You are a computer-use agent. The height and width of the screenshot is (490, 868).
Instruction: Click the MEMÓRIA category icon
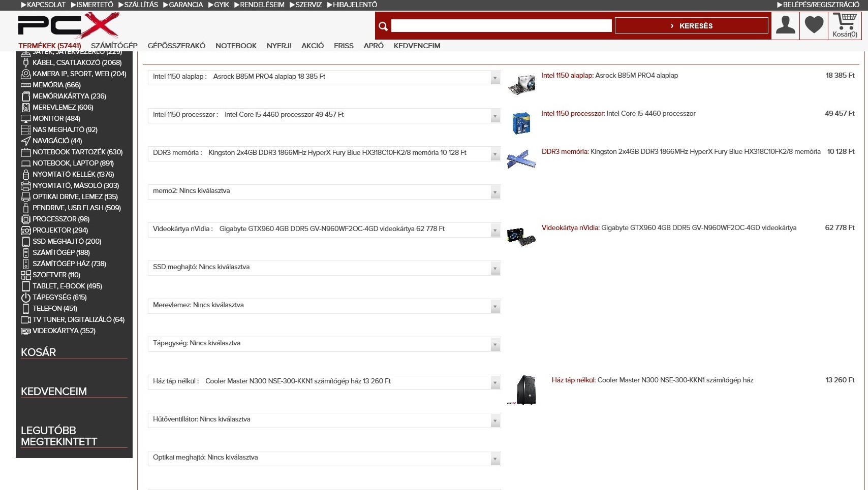tap(26, 85)
